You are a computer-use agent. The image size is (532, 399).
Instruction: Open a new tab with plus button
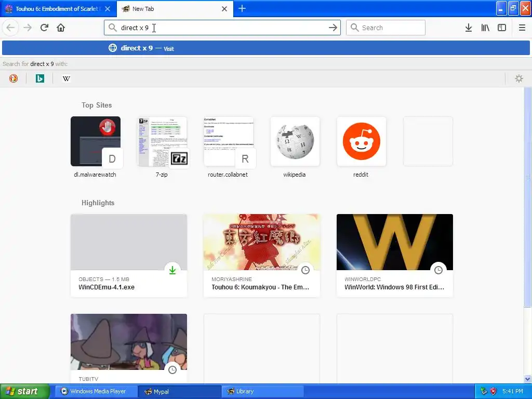pos(242,8)
